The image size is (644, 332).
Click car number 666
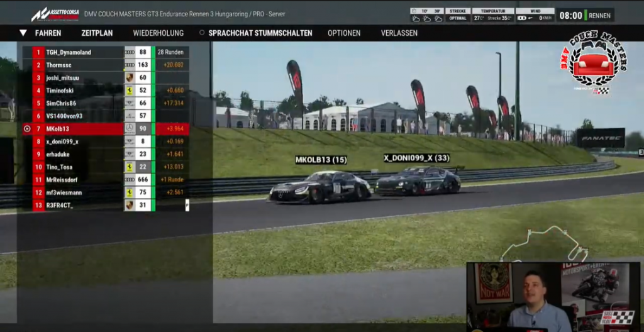pyautogui.click(x=143, y=180)
